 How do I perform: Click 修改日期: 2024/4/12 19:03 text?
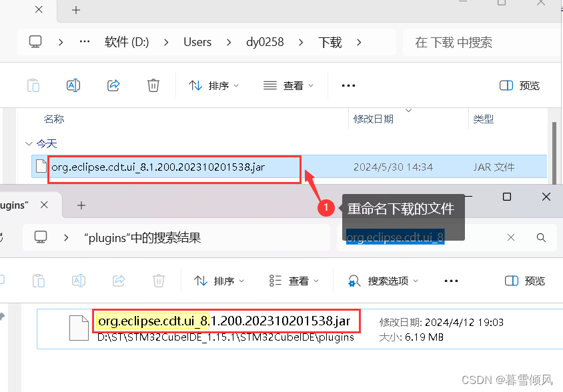coord(442,323)
